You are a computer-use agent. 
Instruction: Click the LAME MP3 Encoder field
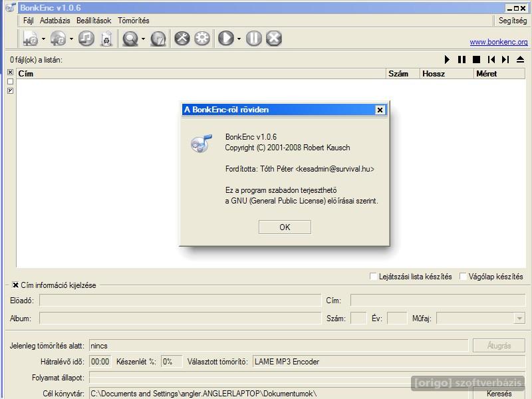389,362
